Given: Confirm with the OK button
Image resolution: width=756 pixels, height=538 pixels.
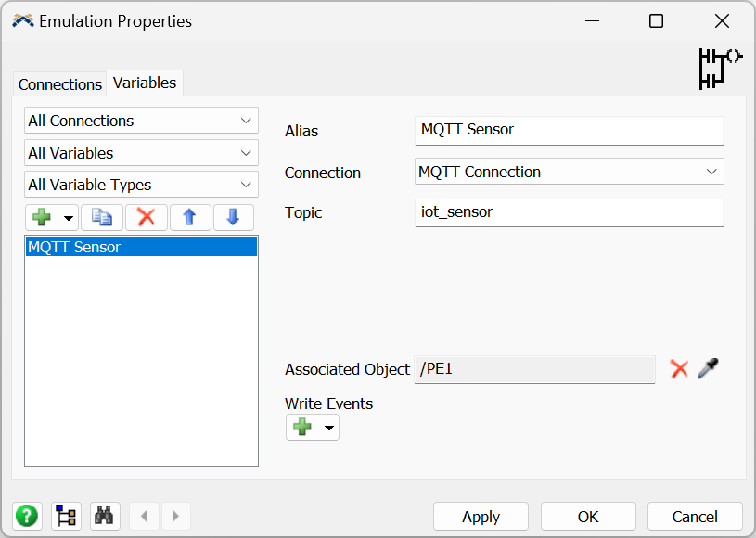Looking at the screenshot, I should point(588,517).
